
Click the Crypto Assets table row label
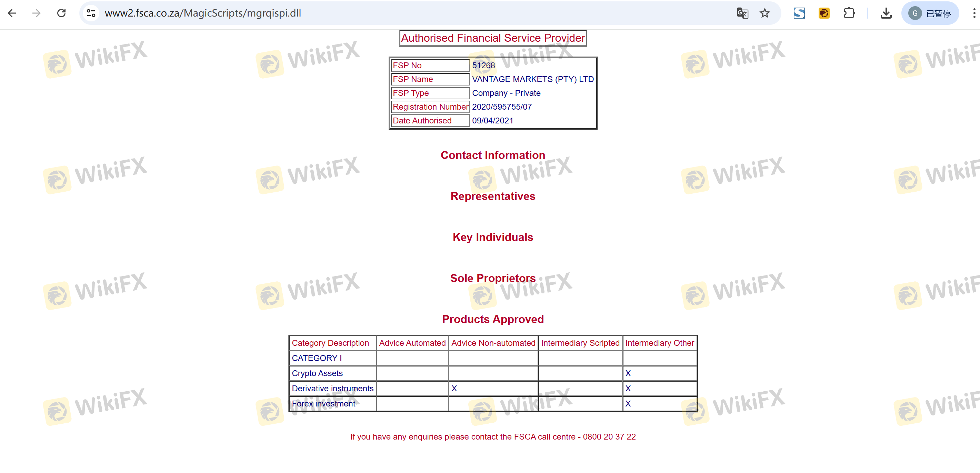(317, 373)
